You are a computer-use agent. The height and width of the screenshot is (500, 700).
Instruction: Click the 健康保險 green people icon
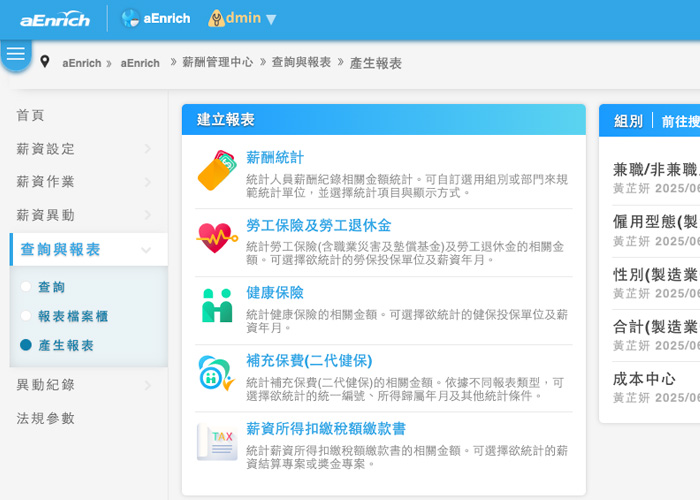(x=217, y=305)
